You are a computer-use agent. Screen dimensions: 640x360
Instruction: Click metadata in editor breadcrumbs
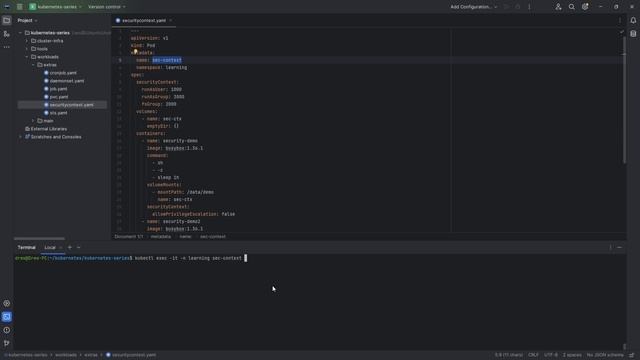[x=161, y=237]
